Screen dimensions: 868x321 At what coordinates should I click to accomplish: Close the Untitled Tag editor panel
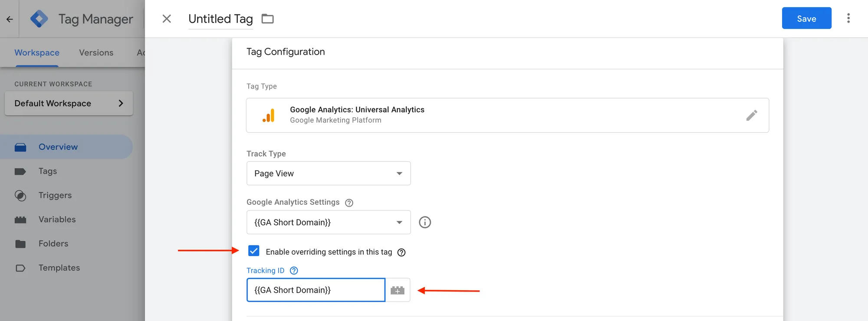click(167, 19)
